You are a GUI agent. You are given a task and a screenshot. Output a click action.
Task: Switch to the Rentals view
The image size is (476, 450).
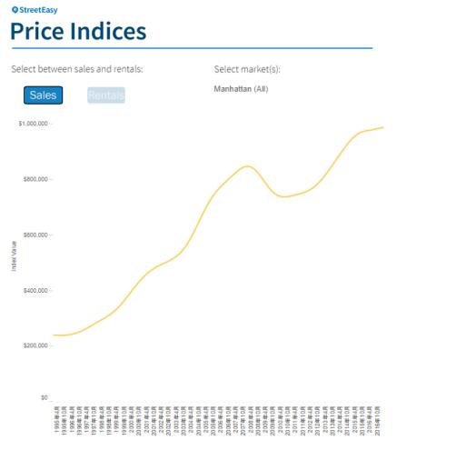(106, 95)
